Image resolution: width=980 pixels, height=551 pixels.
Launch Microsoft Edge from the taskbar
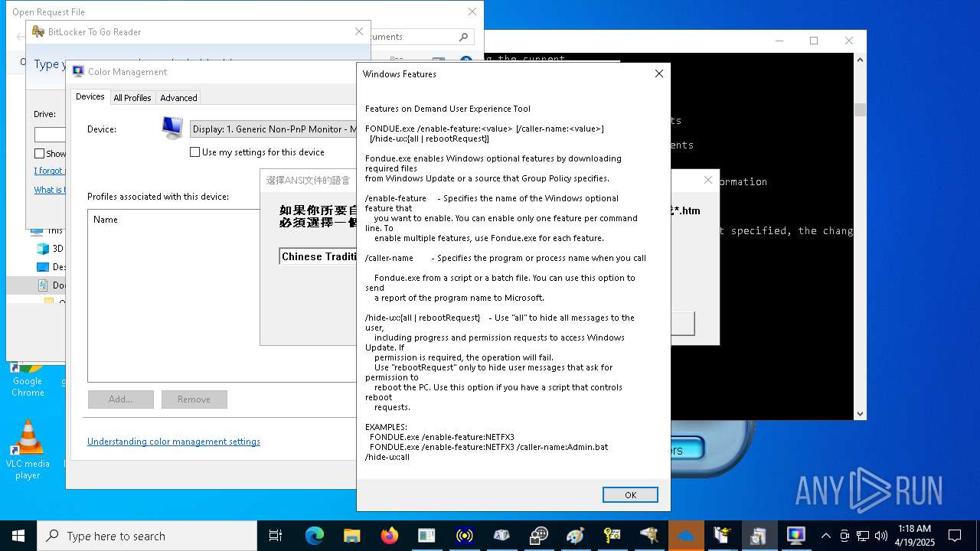click(x=314, y=536)
